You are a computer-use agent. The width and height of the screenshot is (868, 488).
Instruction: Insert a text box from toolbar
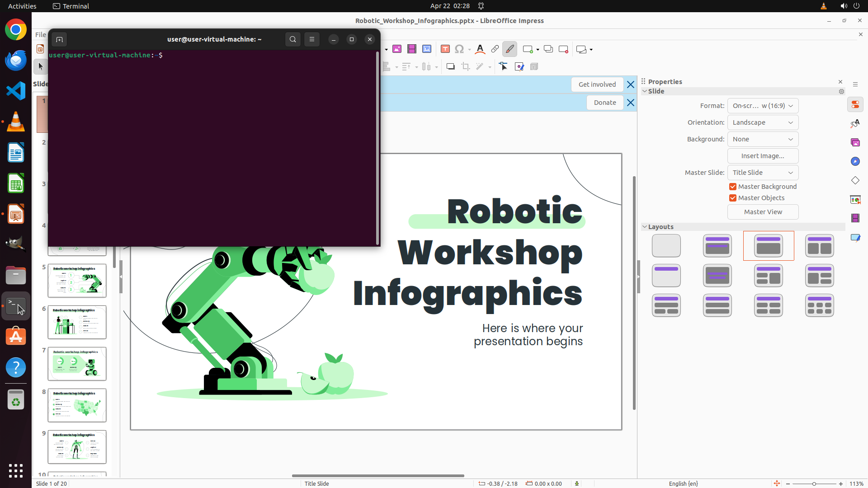tap(445, 49)
